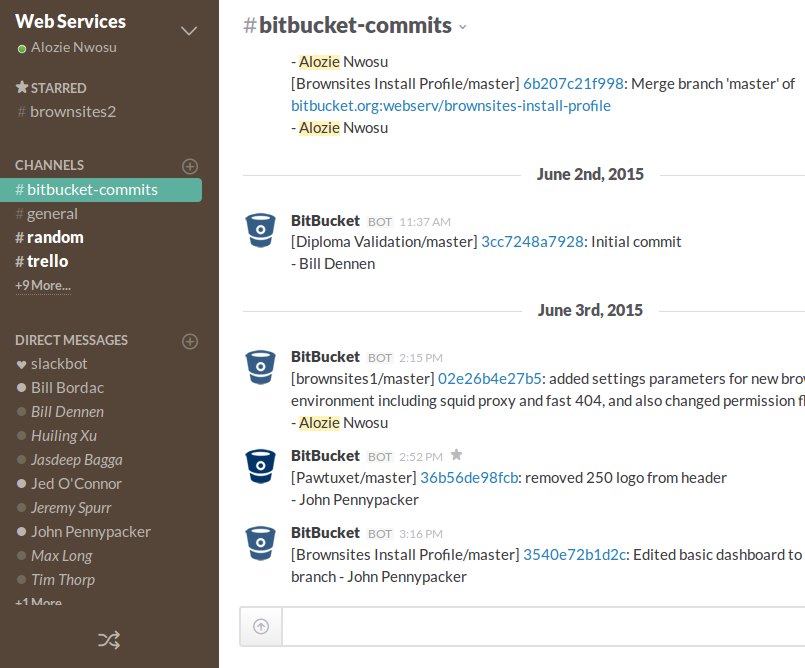Open the quick switcher shuffle icon
805x668 pixels.
click(x=109, y=640)
